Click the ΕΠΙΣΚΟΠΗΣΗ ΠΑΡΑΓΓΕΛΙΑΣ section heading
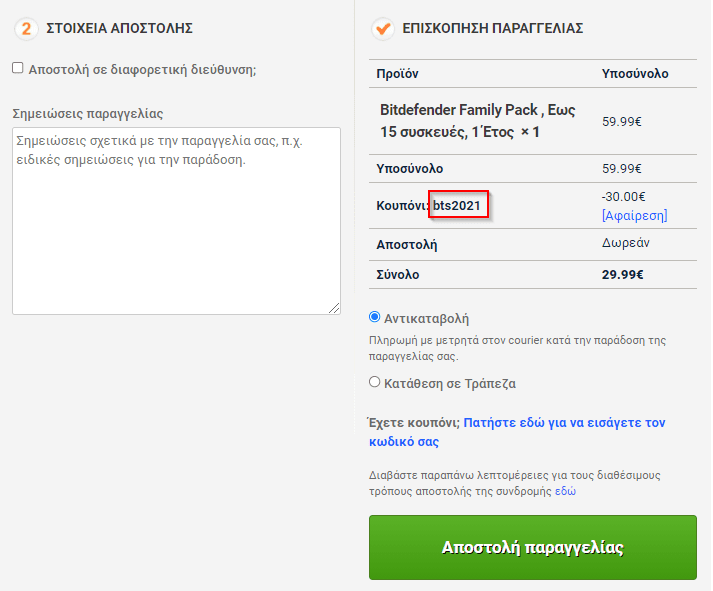Viewport: 713px width, 591px height. click(492, 28)
